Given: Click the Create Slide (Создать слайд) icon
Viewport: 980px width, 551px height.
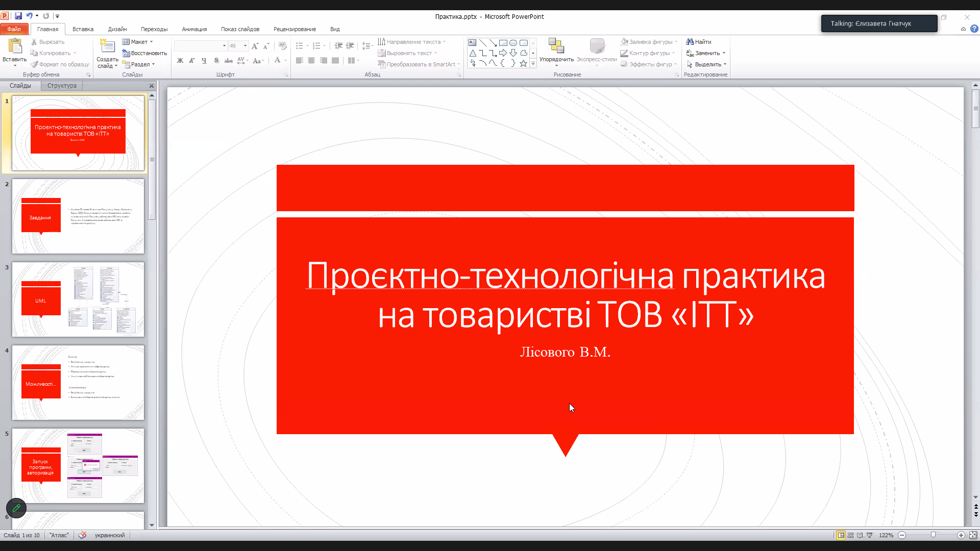Looking at the screenshot, I should pyautogui.click(x=107, y=46).
